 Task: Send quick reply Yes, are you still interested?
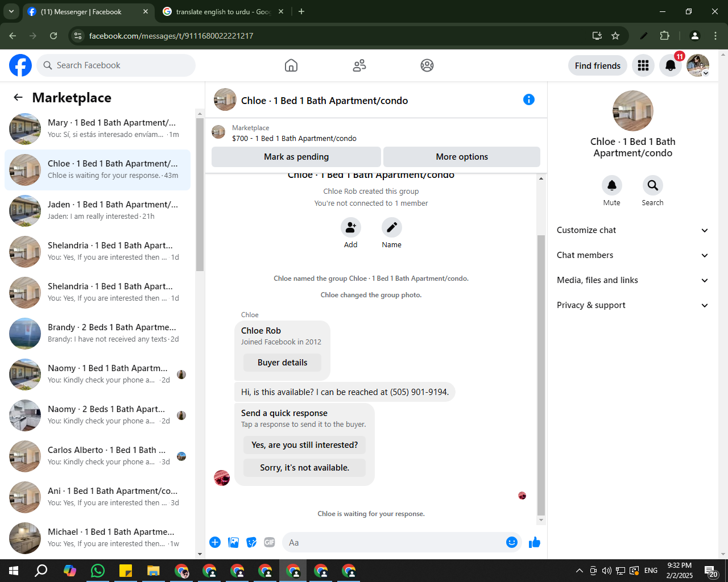305,445
